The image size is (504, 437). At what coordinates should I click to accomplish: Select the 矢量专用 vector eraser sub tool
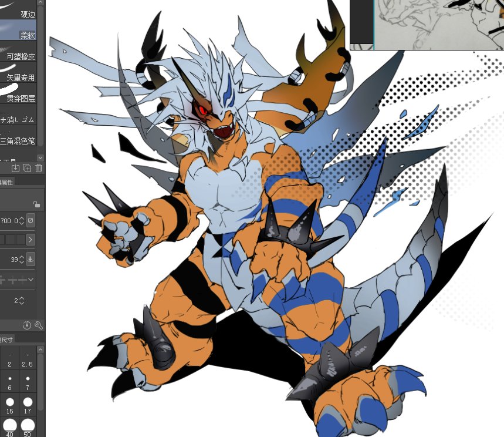(18, 72)
